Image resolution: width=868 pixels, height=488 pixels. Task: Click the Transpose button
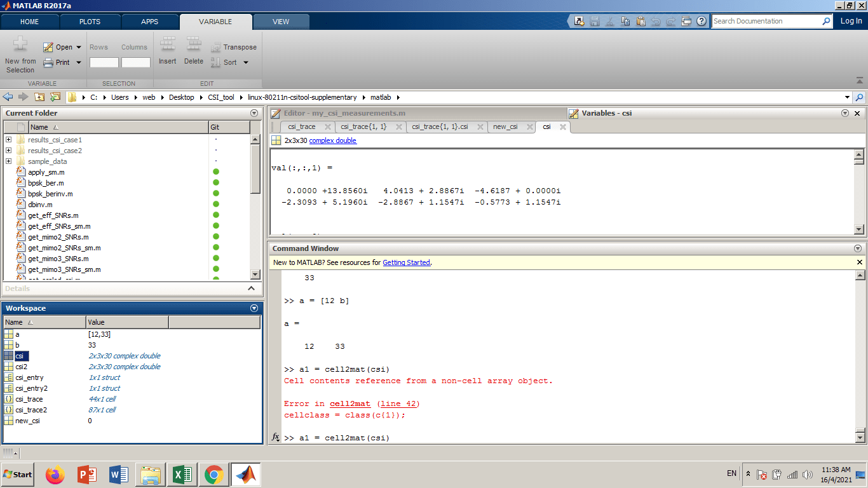tap(233, 47)
